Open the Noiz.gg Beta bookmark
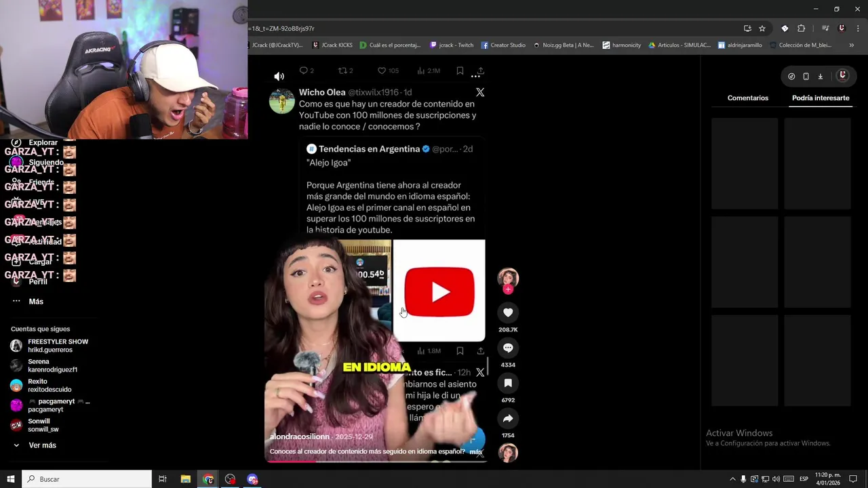 pos(563,45)
